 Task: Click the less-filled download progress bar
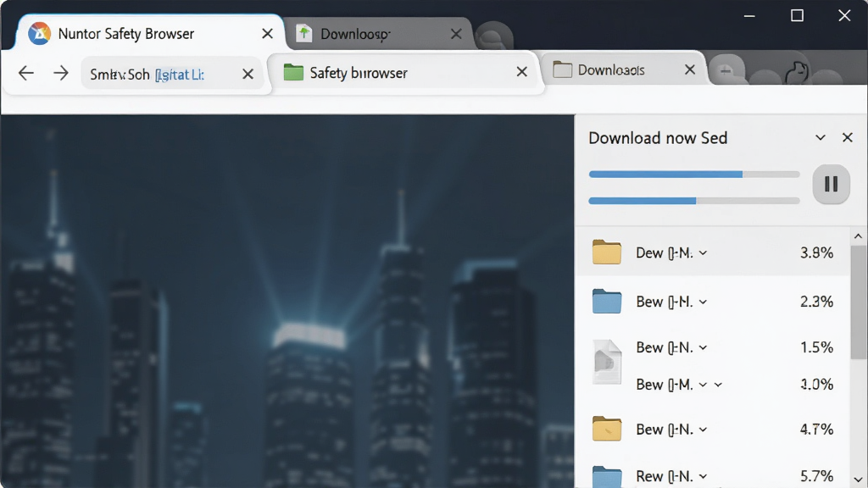pos(694,201)
